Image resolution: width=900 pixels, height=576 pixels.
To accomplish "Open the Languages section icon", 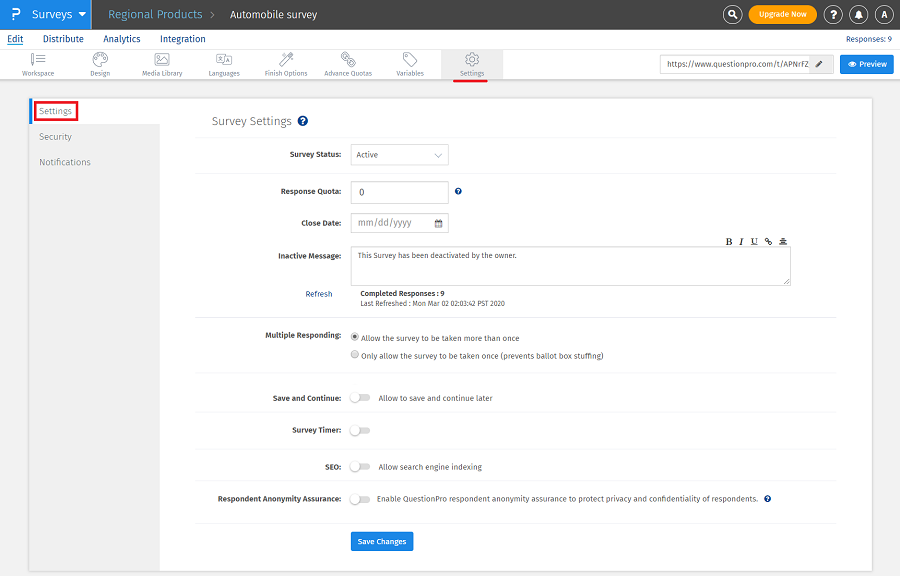I will point(225,63).
